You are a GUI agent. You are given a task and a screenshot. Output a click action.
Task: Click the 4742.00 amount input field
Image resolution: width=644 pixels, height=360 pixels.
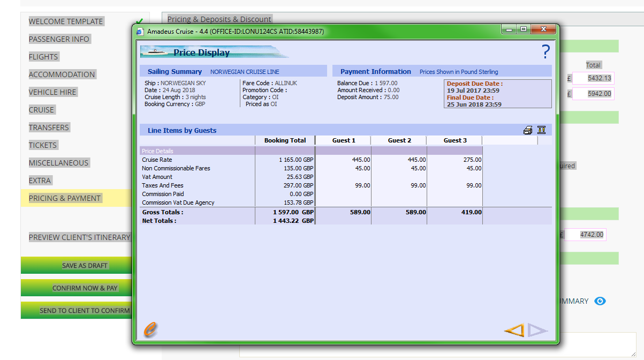[x=585, y=235]
